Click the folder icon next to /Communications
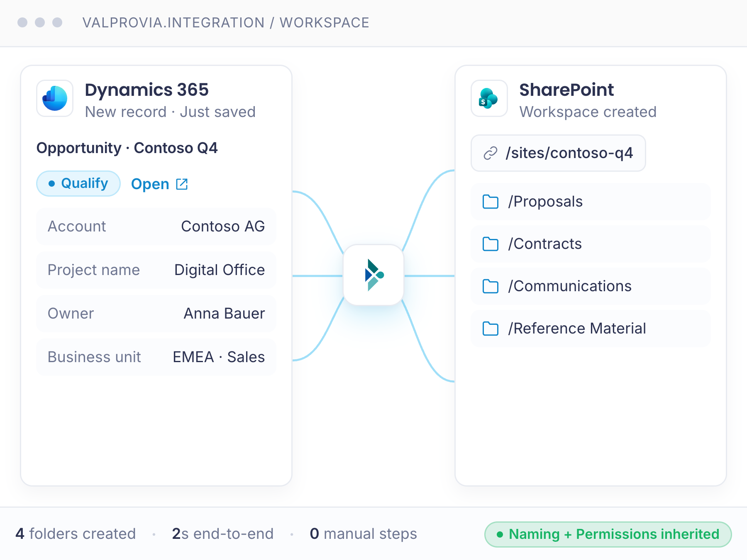Screen dimensions: 747x560 (491, 286)
